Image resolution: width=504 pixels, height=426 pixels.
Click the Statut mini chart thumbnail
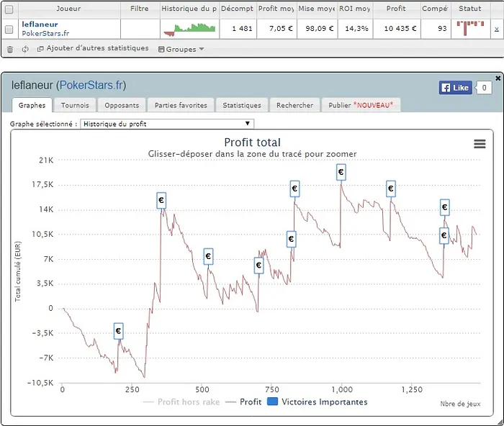click(470, 29)
